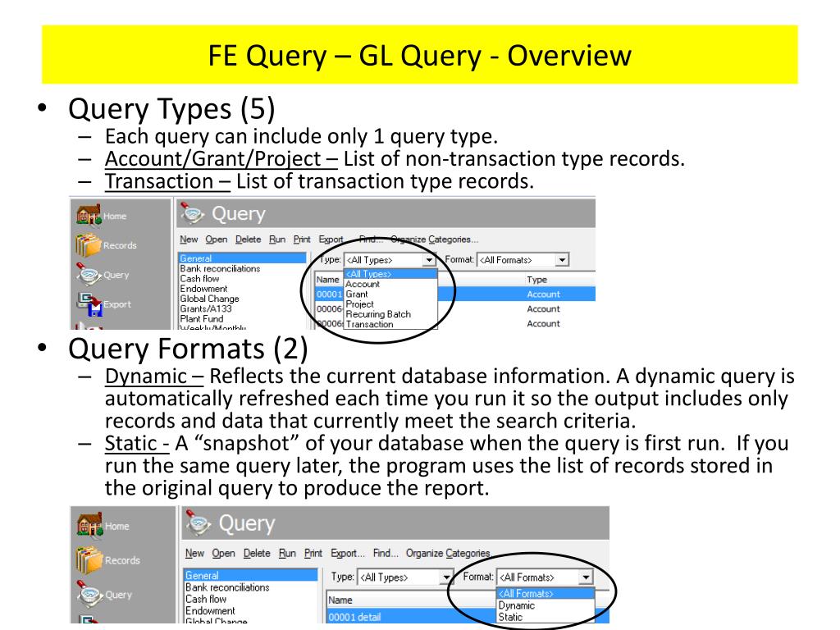Click Name column header in upper screenshot

tap(327, 279)
